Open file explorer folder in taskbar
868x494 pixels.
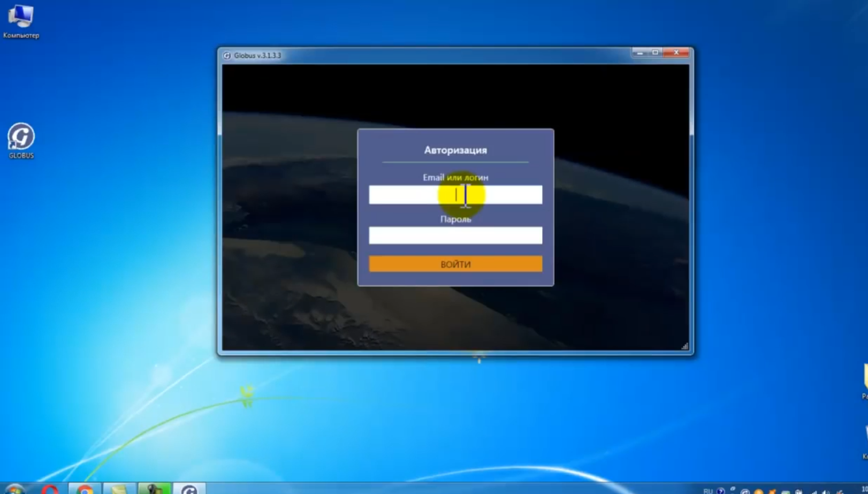coord(119,489)
